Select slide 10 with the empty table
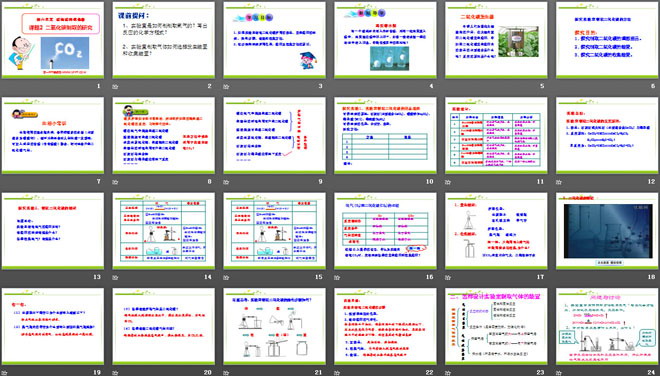Screen dimensions: 660x376 [385, 136]
